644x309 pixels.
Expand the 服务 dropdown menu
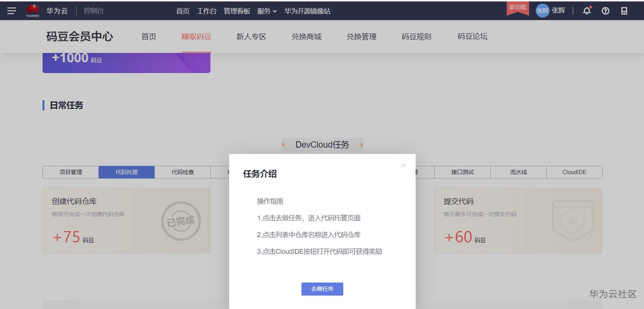click(267, 11)
